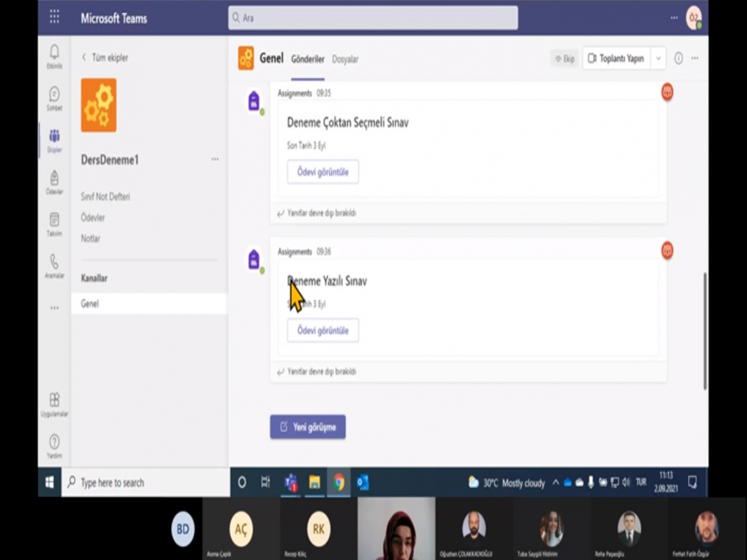Click the DersDeneme1 orange gears team picture
747x560 pixels.
coord(99,105)
